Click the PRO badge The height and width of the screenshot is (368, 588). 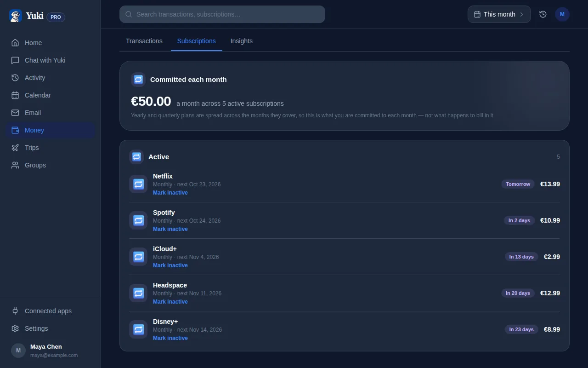56,17
